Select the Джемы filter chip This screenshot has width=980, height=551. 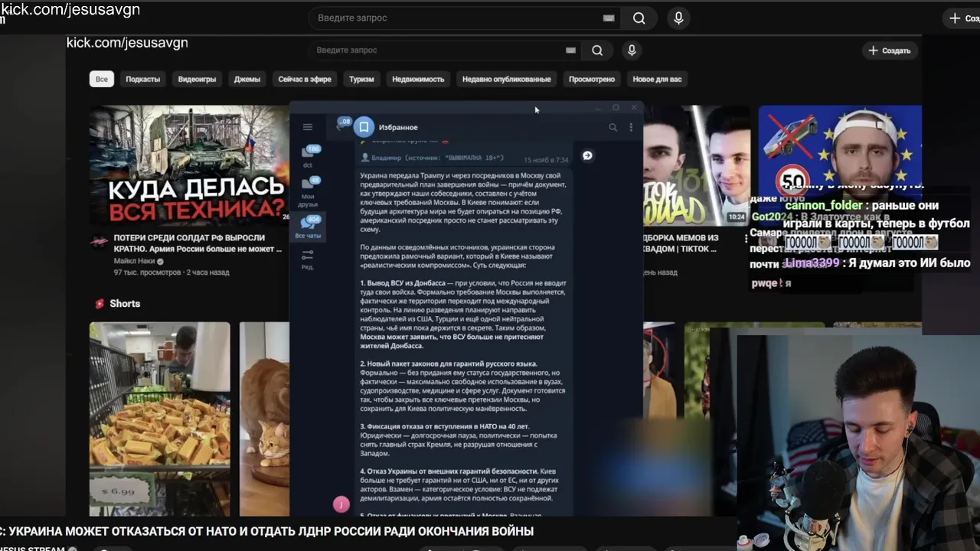[x=247, y=79]
